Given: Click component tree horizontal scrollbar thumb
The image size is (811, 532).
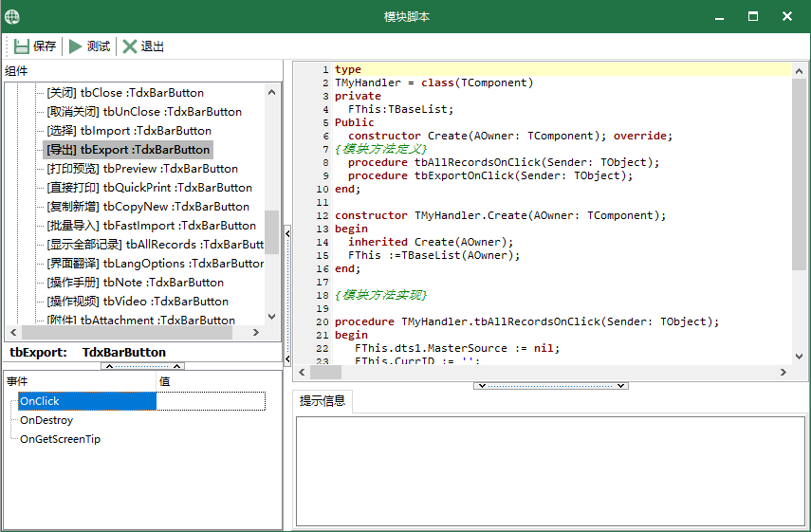Looking at the screenshot, I should pos(127,333).
